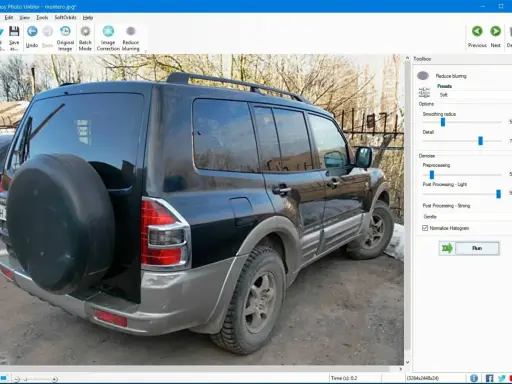Click the greyed Redo icon

(48, 37)
